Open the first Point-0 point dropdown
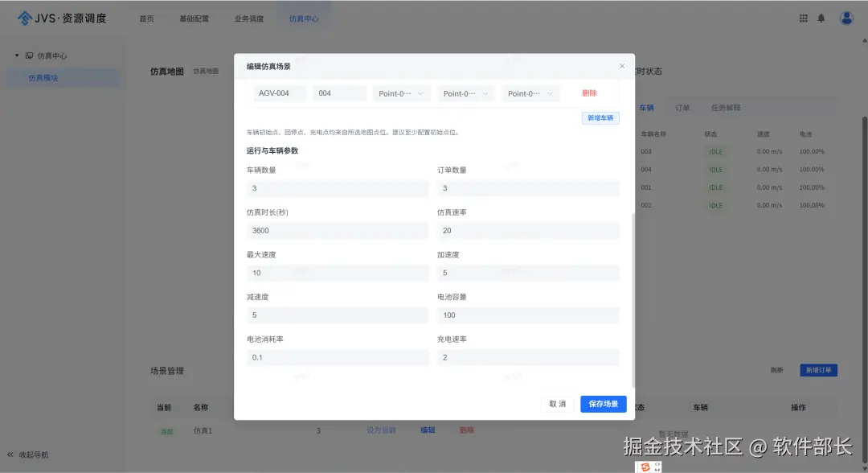This screenshot has width=868, height=473. coord(401,93)
